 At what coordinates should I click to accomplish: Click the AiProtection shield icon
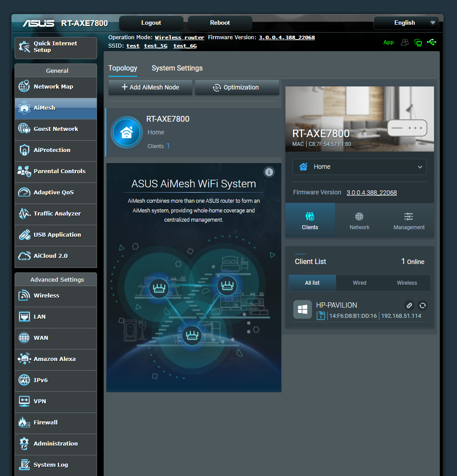(x=24, y=150)
